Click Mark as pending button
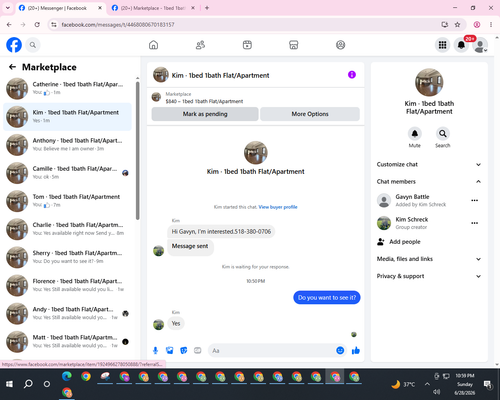 coord(205,114)
